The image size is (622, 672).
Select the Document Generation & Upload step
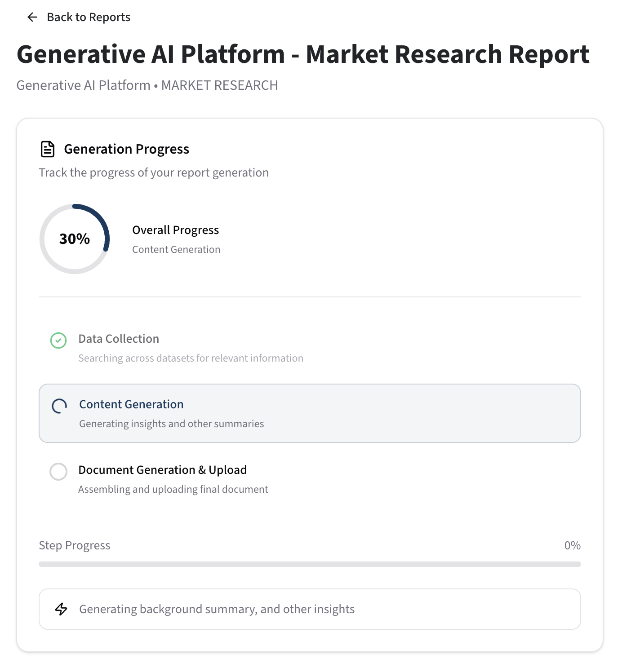162,470
